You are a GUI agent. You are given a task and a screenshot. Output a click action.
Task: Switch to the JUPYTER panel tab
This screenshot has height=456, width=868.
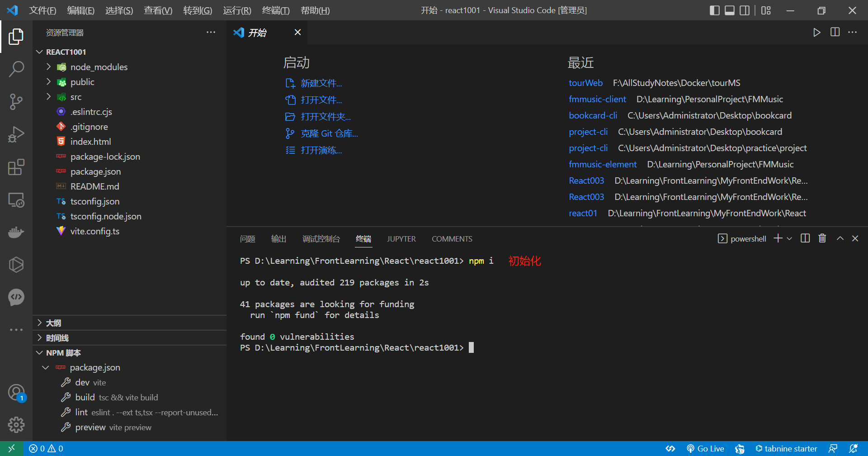coord(401,239)
